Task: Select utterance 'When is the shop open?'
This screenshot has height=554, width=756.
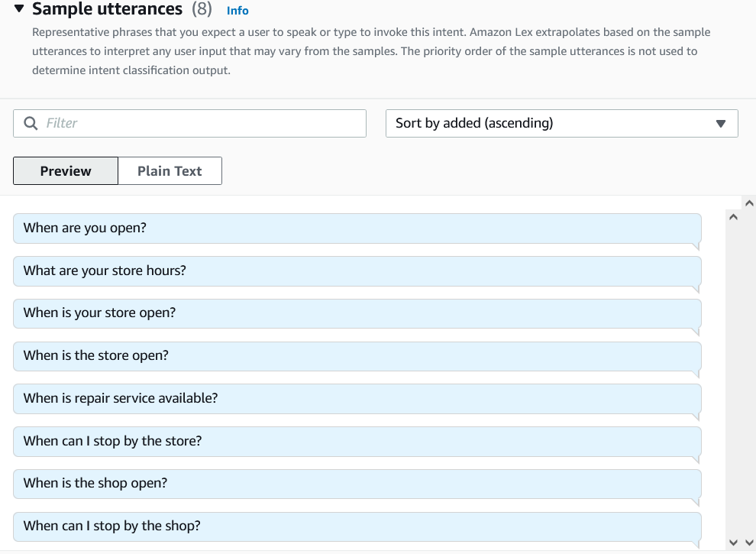Action: point(357,484)
